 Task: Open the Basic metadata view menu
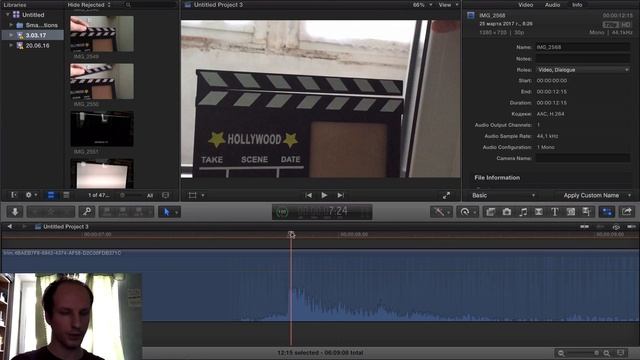[x=503, y=196]
